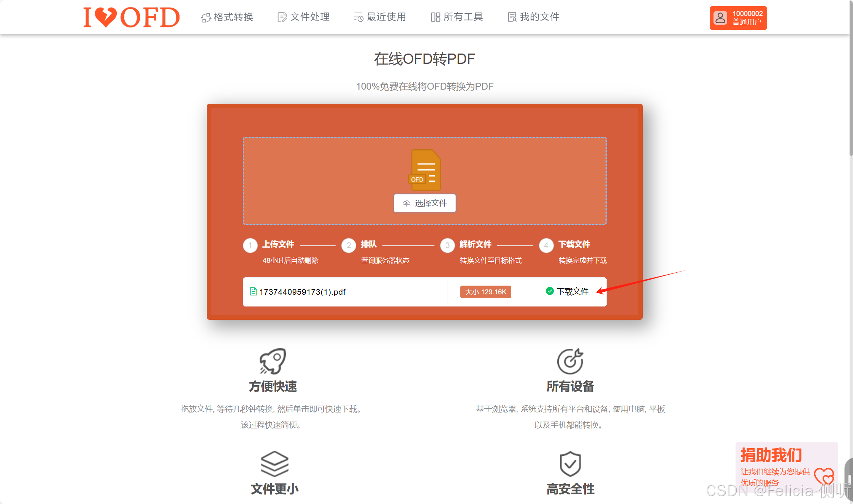Screen dimensions: 853x504
Task: Click the layers icon above 文件更小
Action: 274,464
